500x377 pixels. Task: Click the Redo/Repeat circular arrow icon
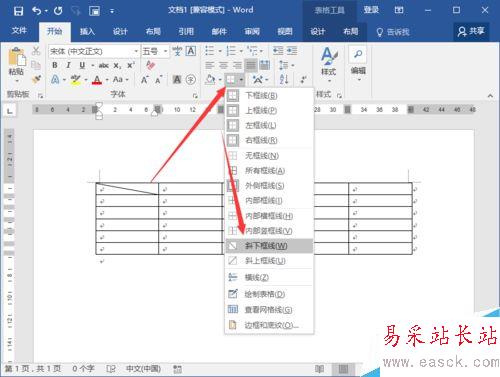pyautogui.click(x=58, y=11)
